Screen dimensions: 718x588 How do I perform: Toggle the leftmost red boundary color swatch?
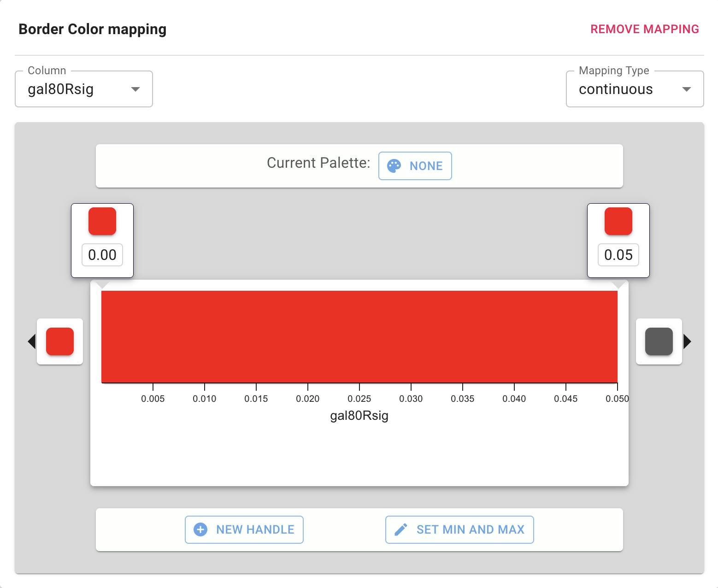point(59,341)
